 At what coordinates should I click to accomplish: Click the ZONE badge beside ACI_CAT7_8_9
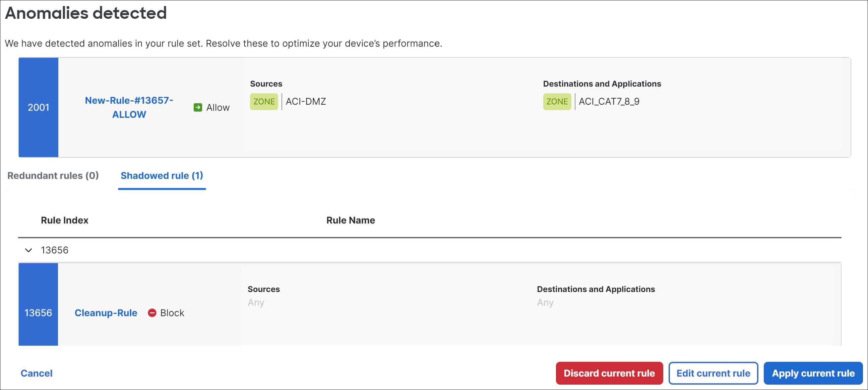click(557, 102)
